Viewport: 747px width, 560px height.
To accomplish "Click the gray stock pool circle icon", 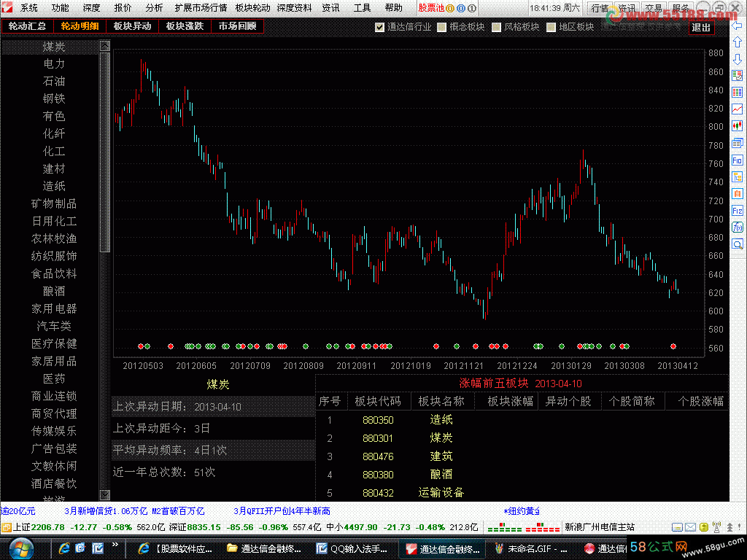I will click(472, 8).
